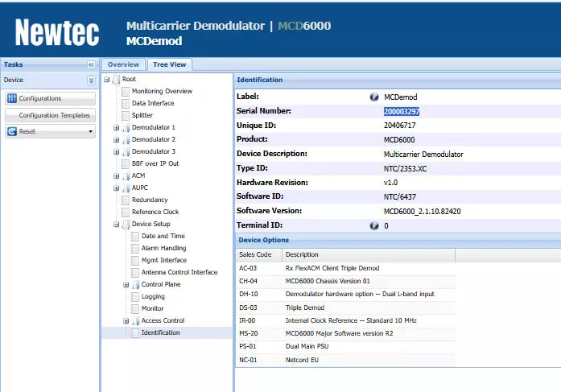This screenshot has width=561, height=392.
Task: Click the Identification panel header
Action: coord(398,80)
